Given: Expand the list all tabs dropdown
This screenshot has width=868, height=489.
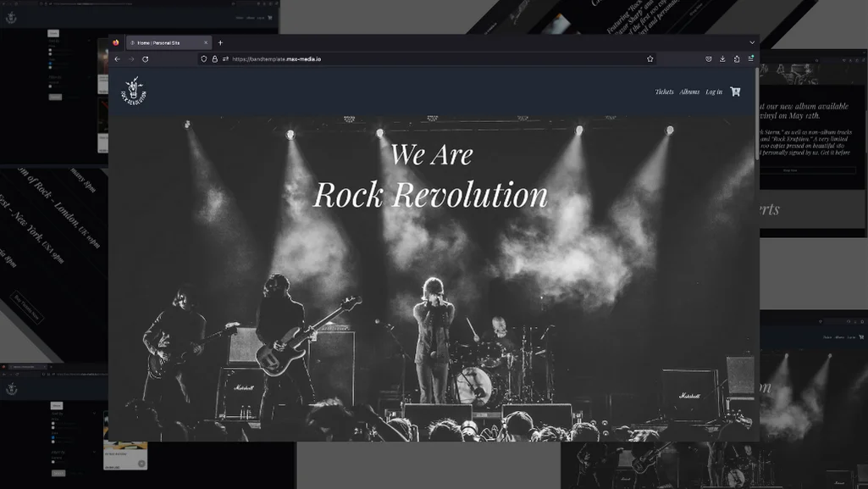Looking at the screenshot, I should tap(751, 42).
